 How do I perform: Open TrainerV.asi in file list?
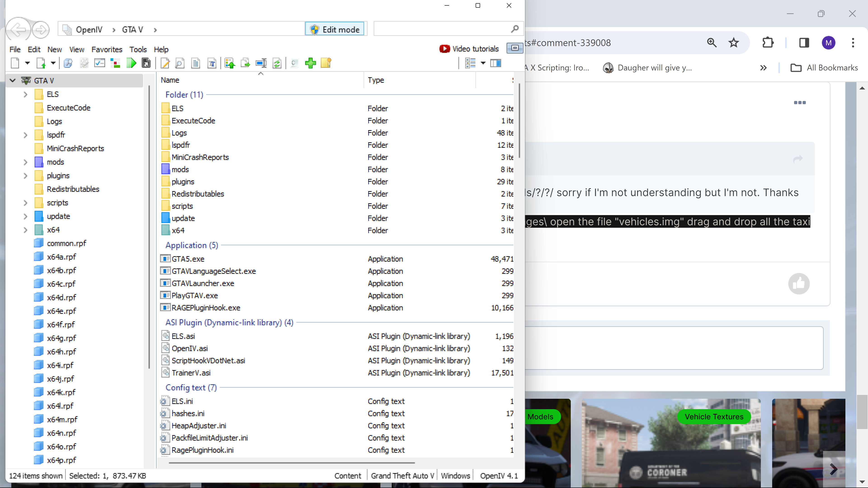click(191, 373)
